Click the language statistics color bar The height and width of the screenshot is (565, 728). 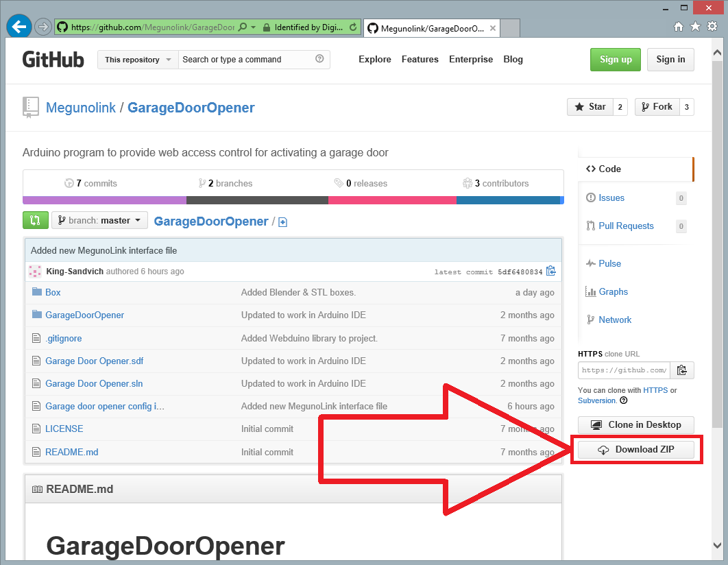point(293,200)
